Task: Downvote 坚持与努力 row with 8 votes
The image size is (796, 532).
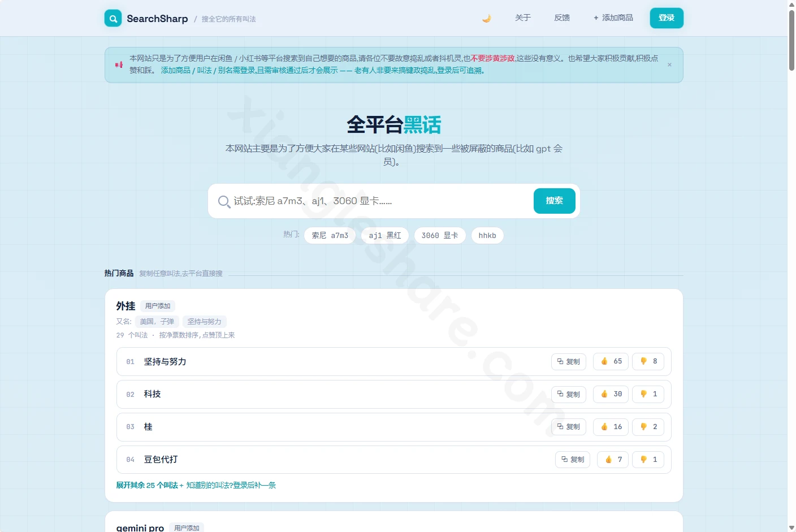Action: [648, 361]
